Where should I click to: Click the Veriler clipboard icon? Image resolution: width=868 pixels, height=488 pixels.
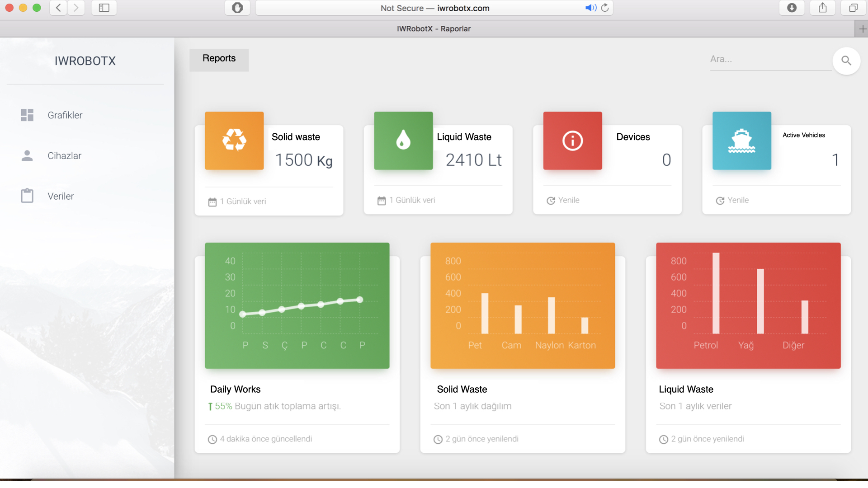tap(27, 196)
